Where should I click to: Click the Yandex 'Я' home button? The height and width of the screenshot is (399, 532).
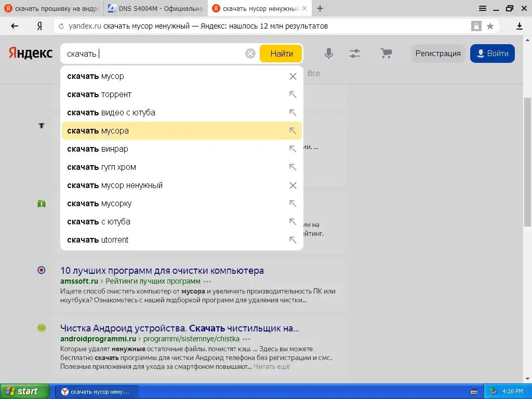click(x=39, y=26)
